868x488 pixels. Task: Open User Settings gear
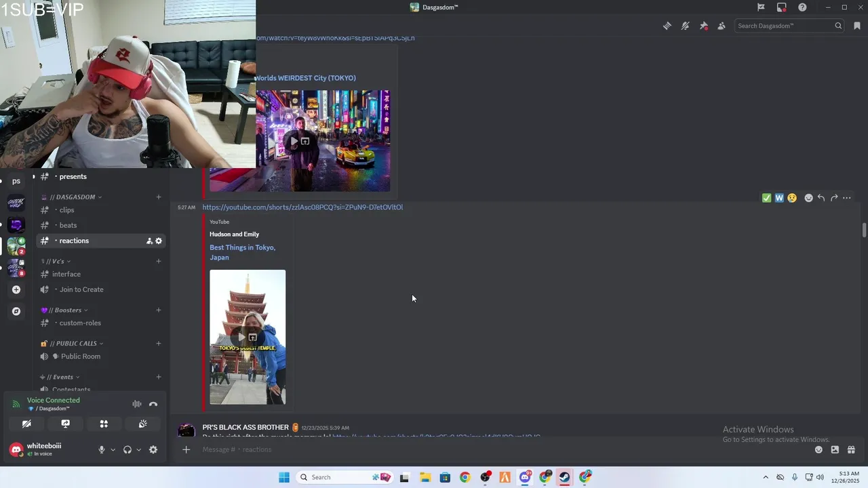point(153,449)
